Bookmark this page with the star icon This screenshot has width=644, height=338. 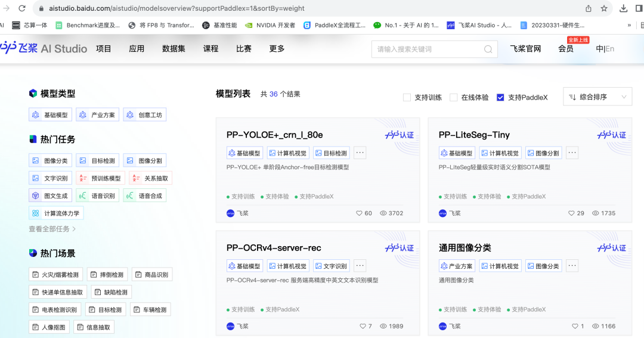click(603, 8)
